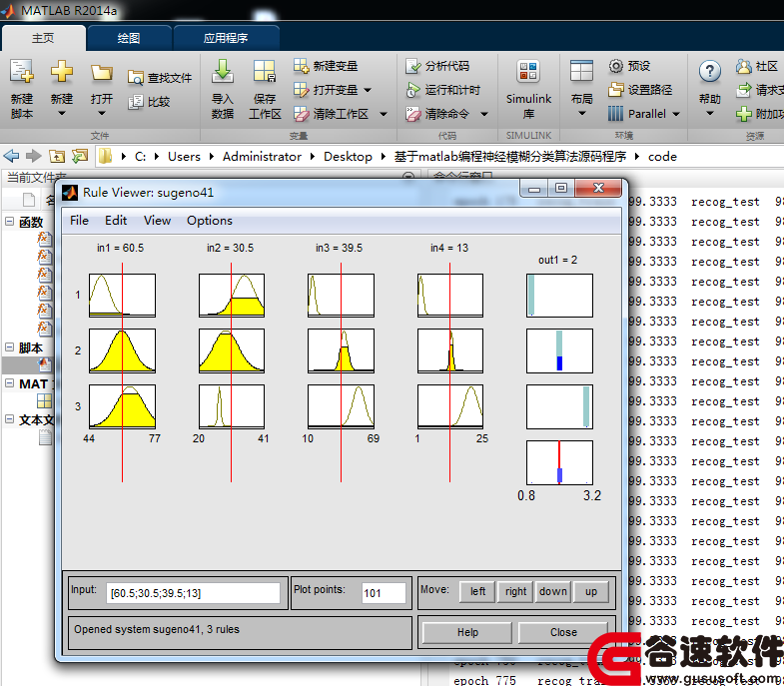Collapse the 函数 group
This screenshot has width=784, height=686.
pyautogui.click(x=9, y=221)
